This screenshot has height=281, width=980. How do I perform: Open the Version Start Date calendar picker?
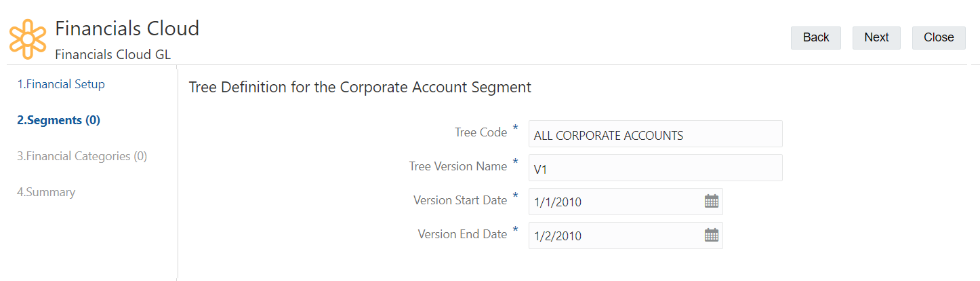711,201
